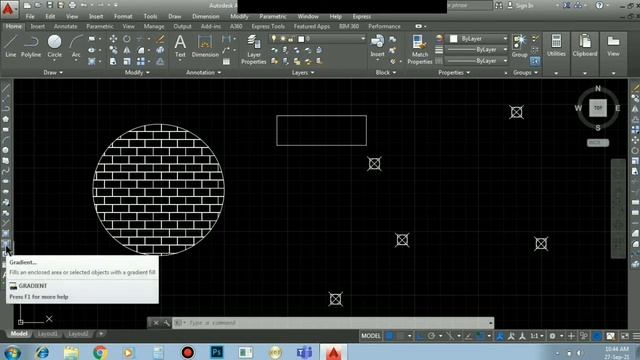Open the Windows Start menu

(x=12, y=352)
